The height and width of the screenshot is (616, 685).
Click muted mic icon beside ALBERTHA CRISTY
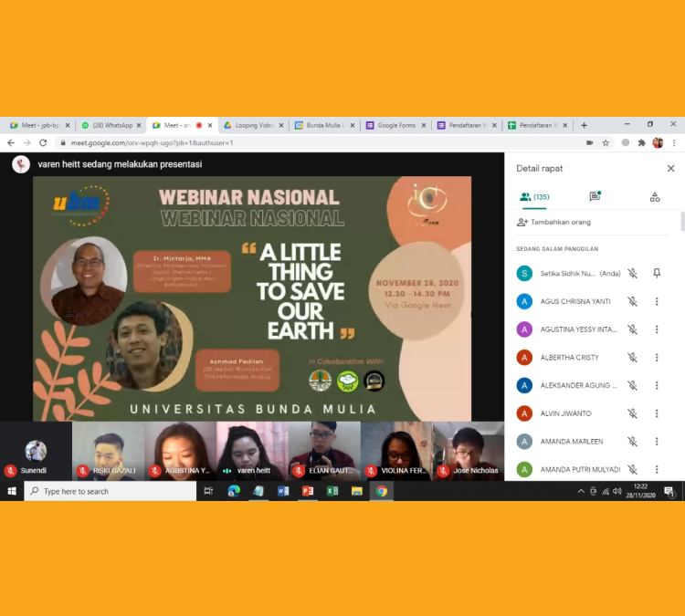click(x=632, y=358)
